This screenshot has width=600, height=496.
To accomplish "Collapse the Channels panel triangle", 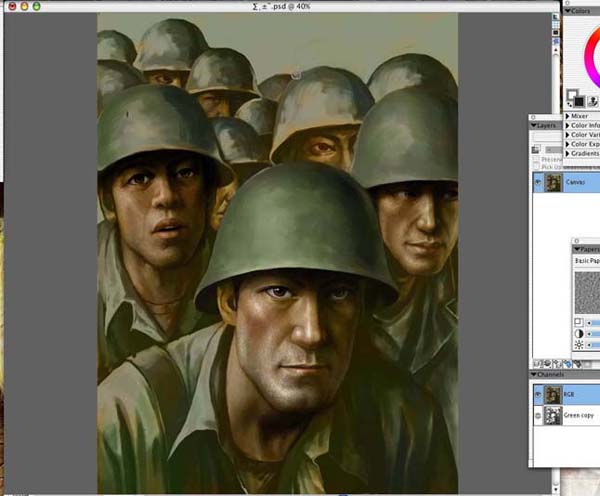I will [534, 374].
